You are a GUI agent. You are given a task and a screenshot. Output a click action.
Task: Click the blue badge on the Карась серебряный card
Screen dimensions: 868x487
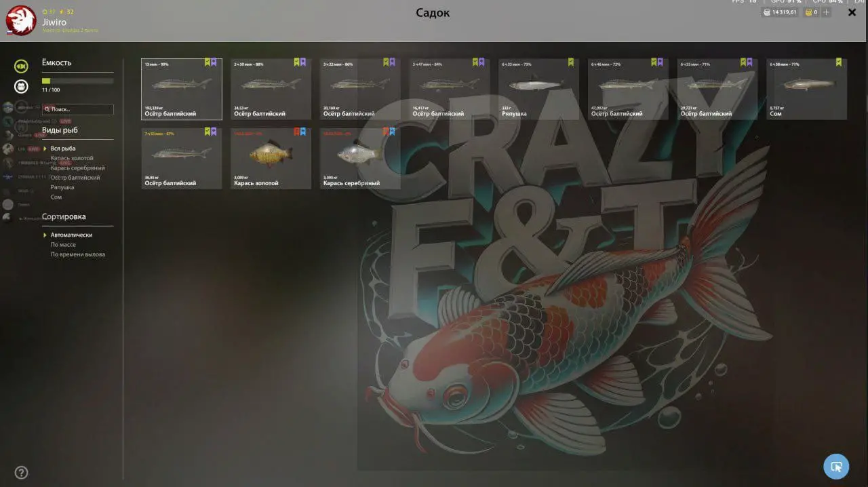(393, 132)
